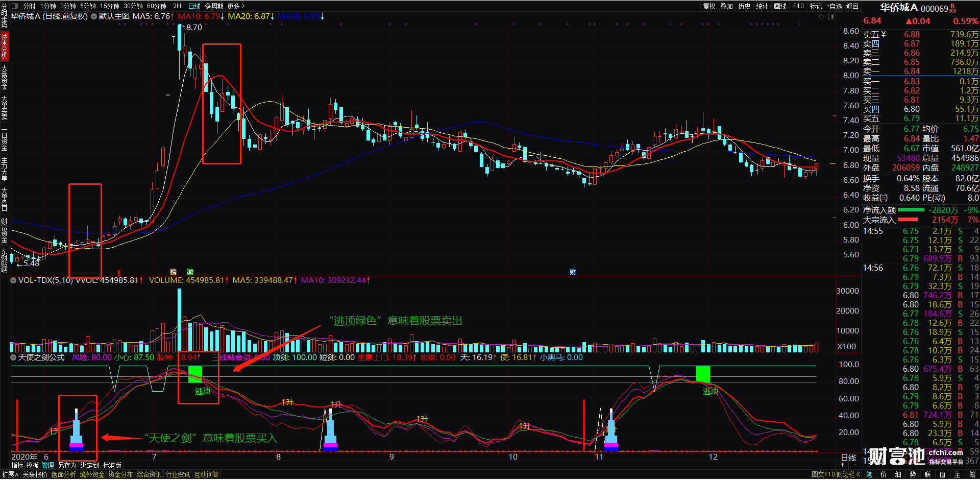Click the 指标 indicator menu item
The height and width of the screenshot is (480, 980).
pyautogui.click(x=17, y=465)
